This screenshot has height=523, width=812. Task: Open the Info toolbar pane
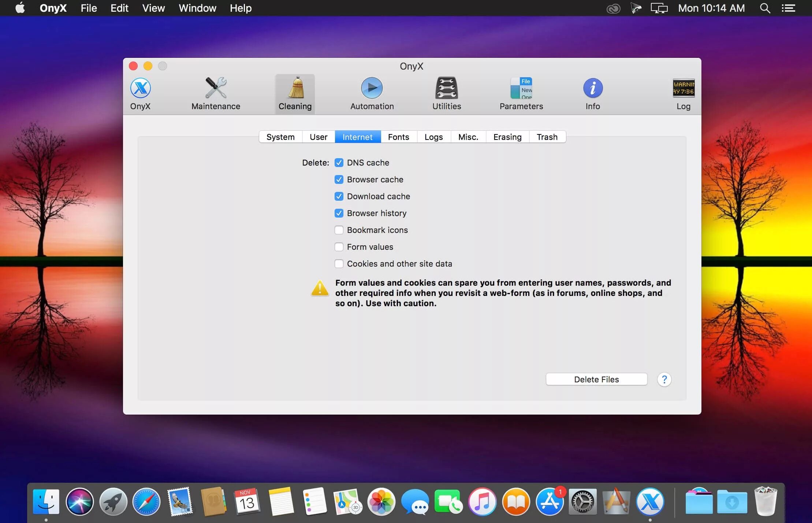click(592, 88)
